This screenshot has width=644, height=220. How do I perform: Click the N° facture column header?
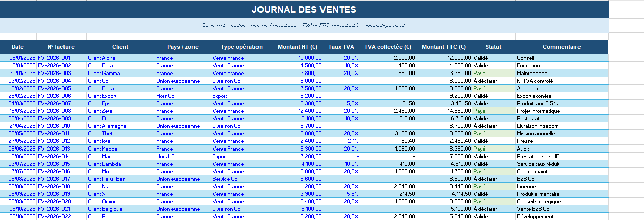pos(61,47)
